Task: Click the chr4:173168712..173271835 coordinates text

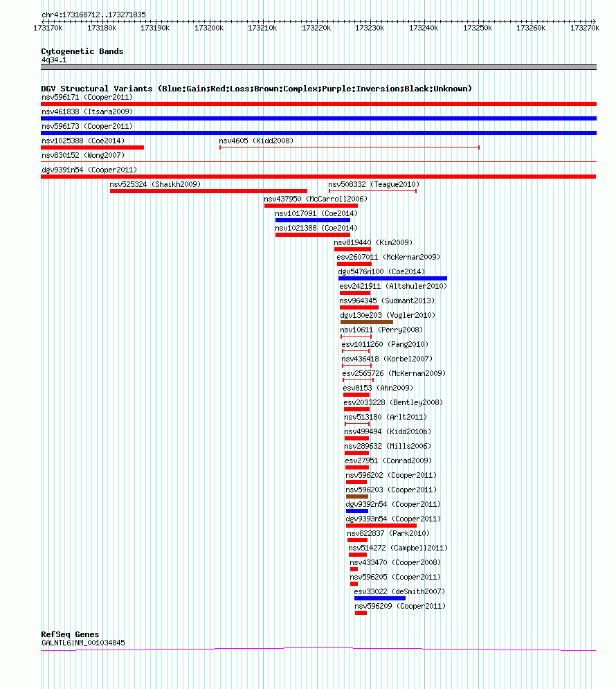Action: (x=93, y=15)
